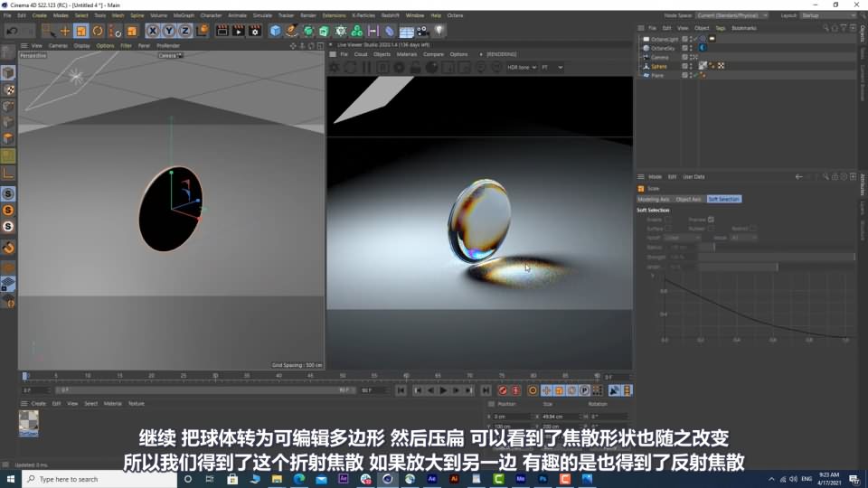
Task: Click the Light object icon
Action: [439, 31]
